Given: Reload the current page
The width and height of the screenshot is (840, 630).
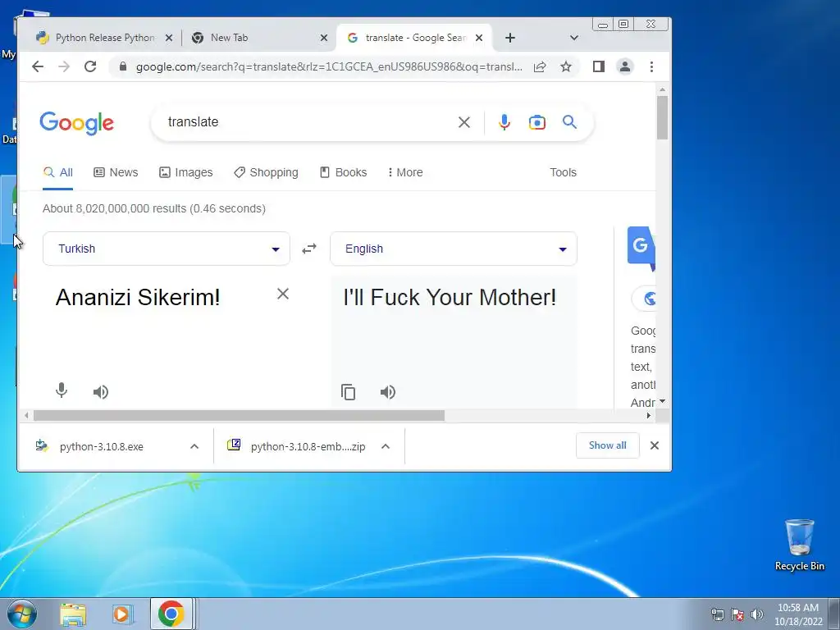Looking at the screenshot, I should [x=90, y=66].
